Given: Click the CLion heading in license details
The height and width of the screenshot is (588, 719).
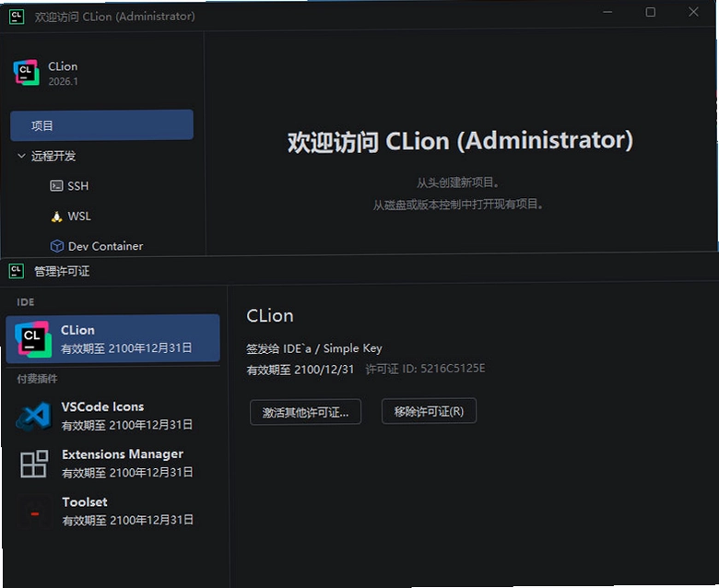Looking at the screenshot, I should coord(269,316).
